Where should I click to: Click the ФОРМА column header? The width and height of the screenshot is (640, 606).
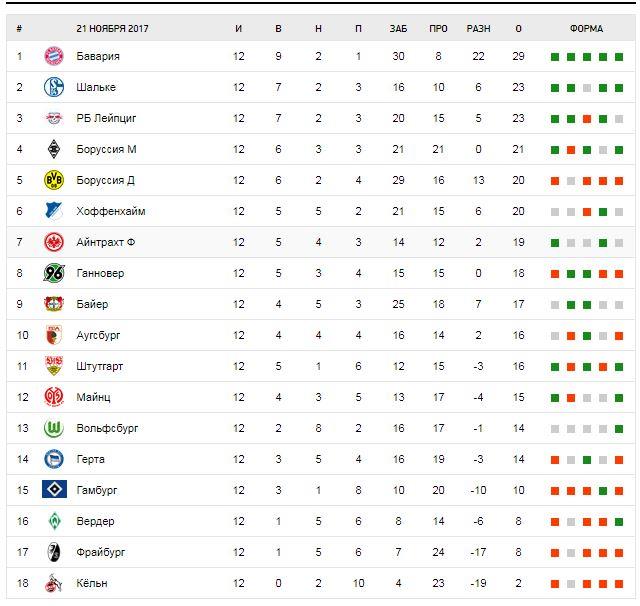(x=586, y=28)
